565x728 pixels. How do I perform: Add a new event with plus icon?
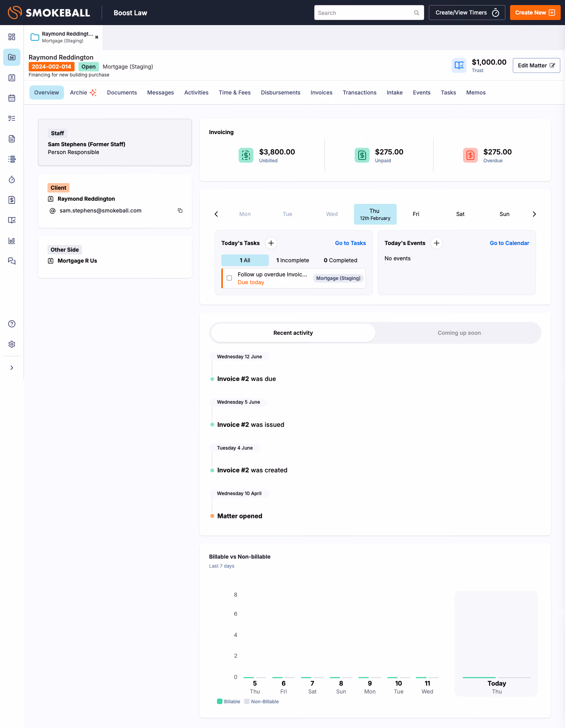[x=437, y=243]
